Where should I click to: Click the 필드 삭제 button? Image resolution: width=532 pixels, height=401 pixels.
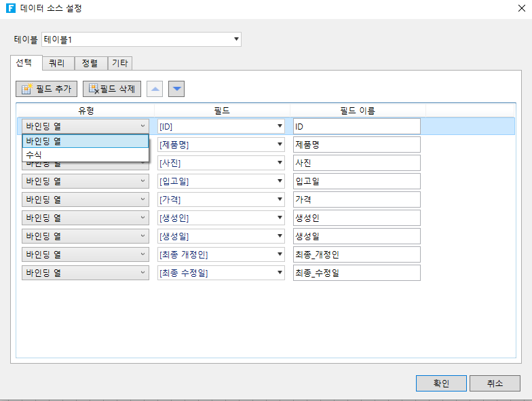(112, 89)
